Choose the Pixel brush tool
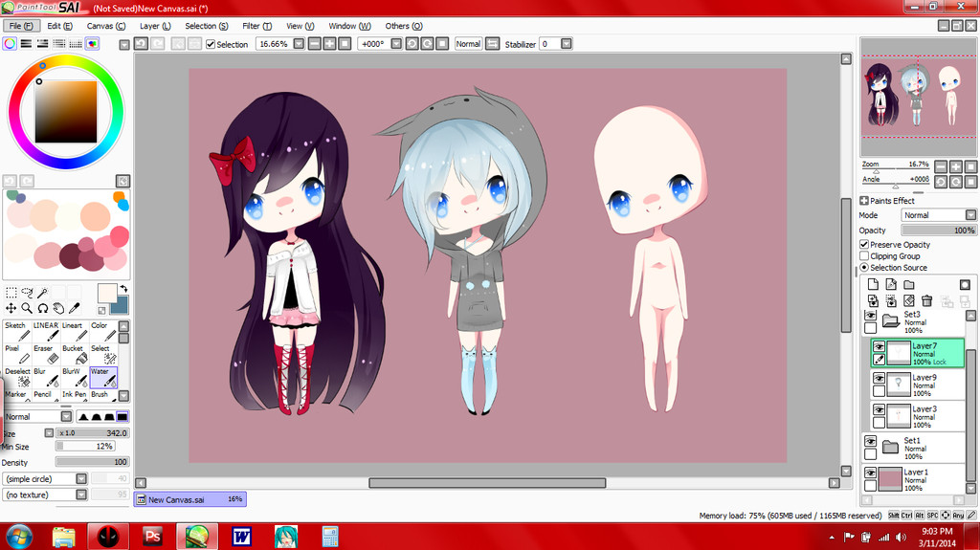The image size is (980, 550). 17,354
